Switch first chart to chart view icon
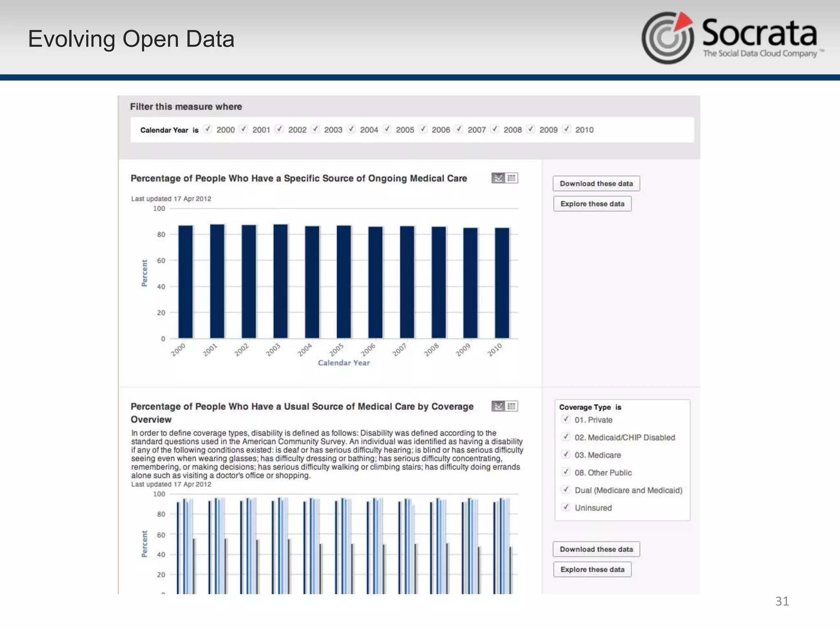 [498, 178]
